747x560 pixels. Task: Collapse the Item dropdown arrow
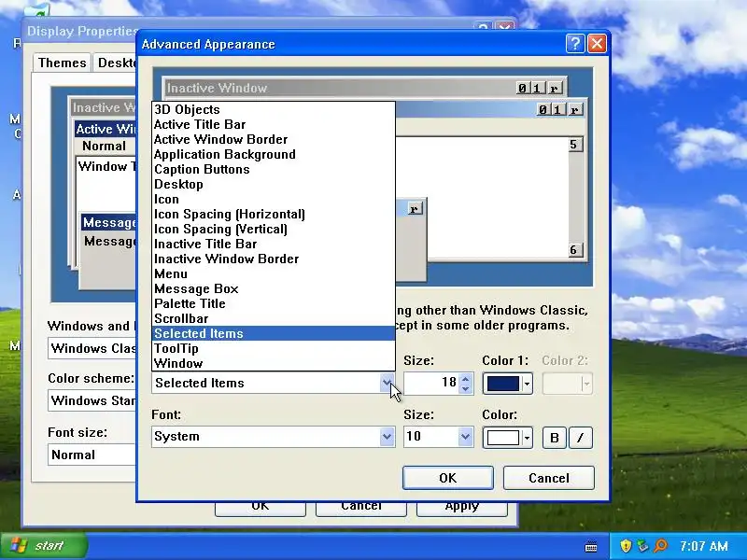[387, 383]
